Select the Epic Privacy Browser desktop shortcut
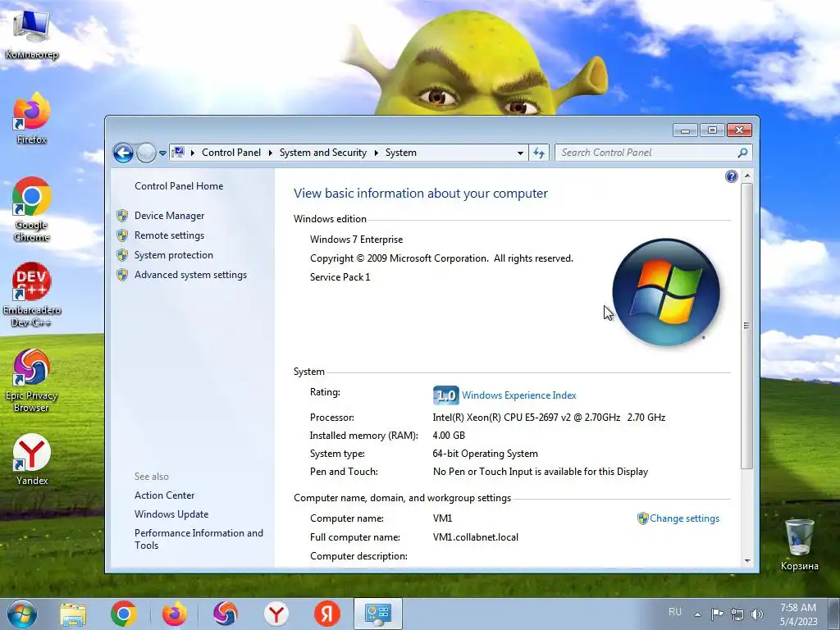 [x=32, y=381]
